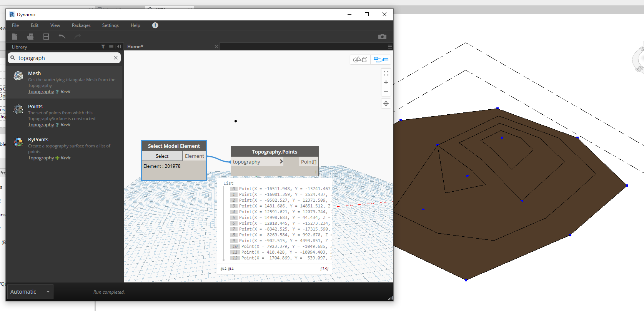Close the Home* workspace tab
The image size is (644, 311).
[x=216, y=47]
